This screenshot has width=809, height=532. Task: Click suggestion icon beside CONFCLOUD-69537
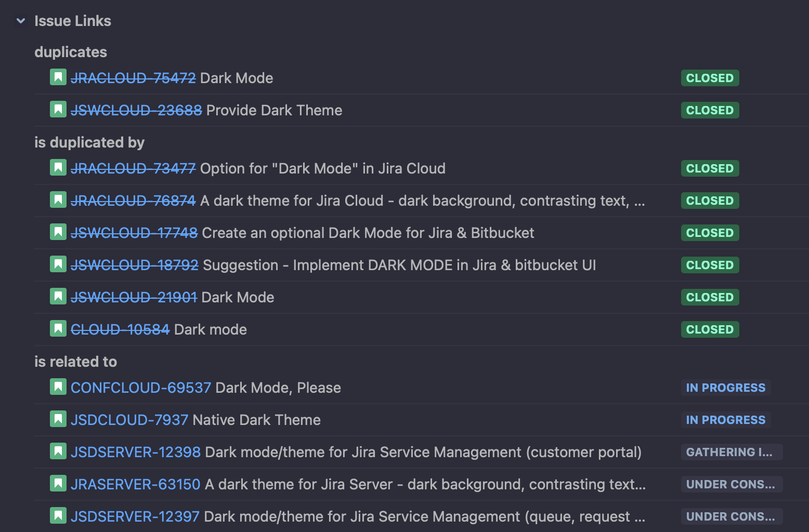pyautogui.click(x=58, y=387)
